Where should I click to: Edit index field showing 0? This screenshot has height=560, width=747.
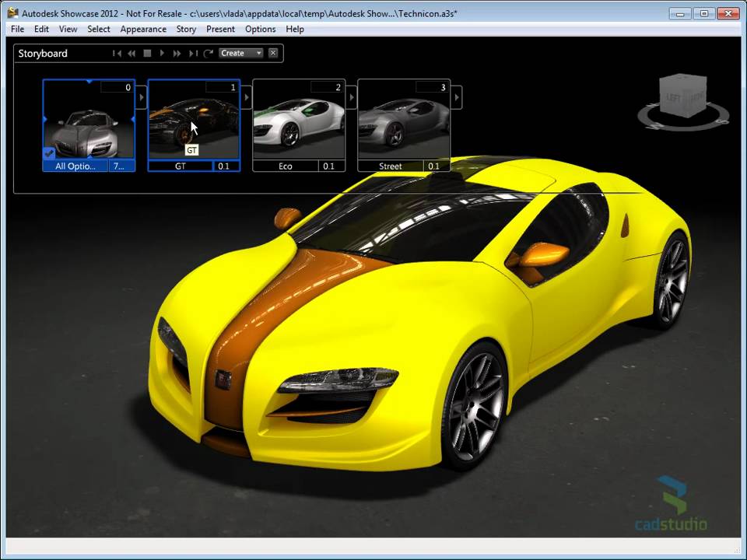(x=117, y=87)
